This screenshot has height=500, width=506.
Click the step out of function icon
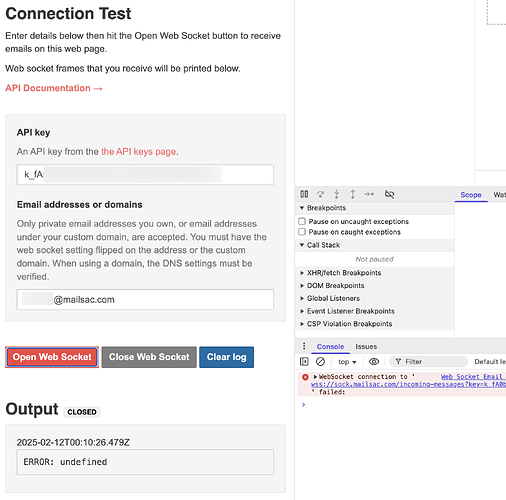click(353, 194)
